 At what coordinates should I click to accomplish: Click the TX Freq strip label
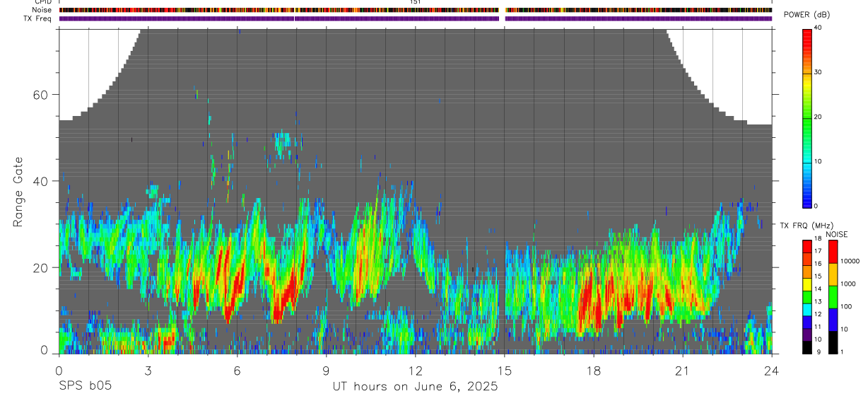tap(37, 18)
